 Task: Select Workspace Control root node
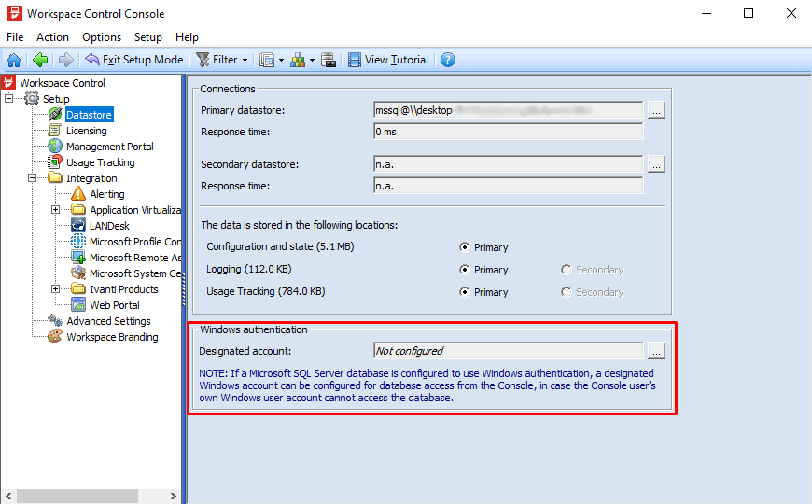[x=63, y=83]
